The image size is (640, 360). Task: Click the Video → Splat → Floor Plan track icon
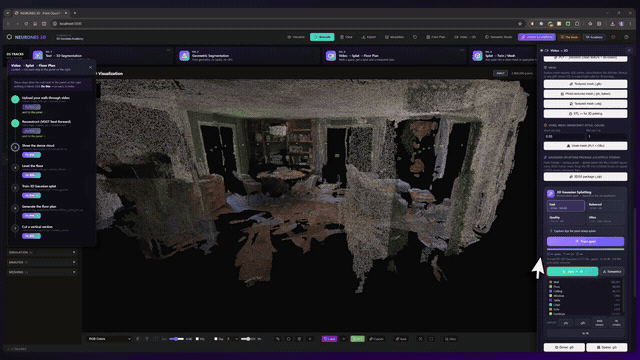[331, 55]
